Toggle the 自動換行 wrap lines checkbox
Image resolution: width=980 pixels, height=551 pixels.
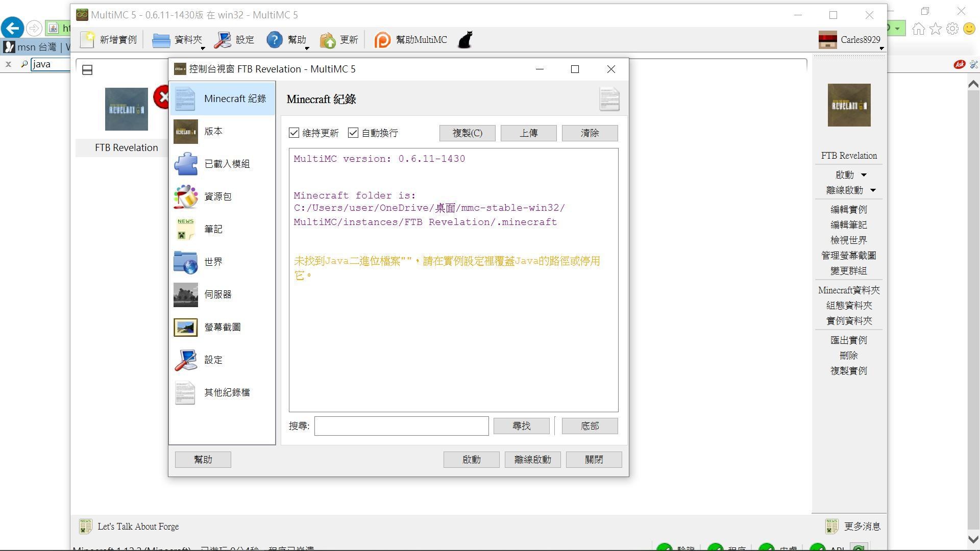[x=353, y=133]
